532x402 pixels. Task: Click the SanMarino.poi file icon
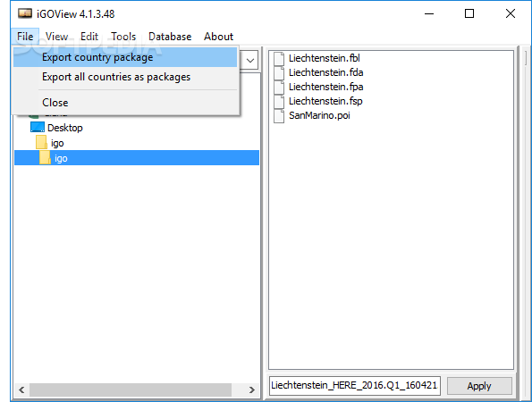pos(279,116)
